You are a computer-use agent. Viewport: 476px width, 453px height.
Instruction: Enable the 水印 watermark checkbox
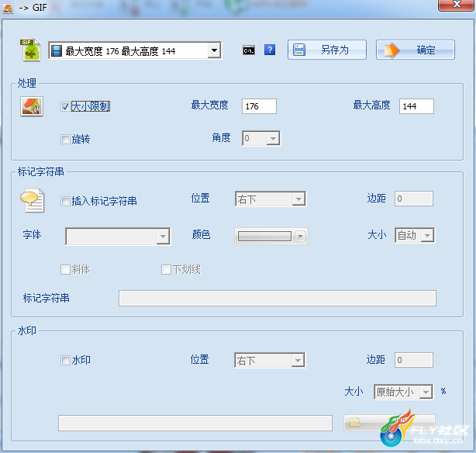click(x=65, y=361)
